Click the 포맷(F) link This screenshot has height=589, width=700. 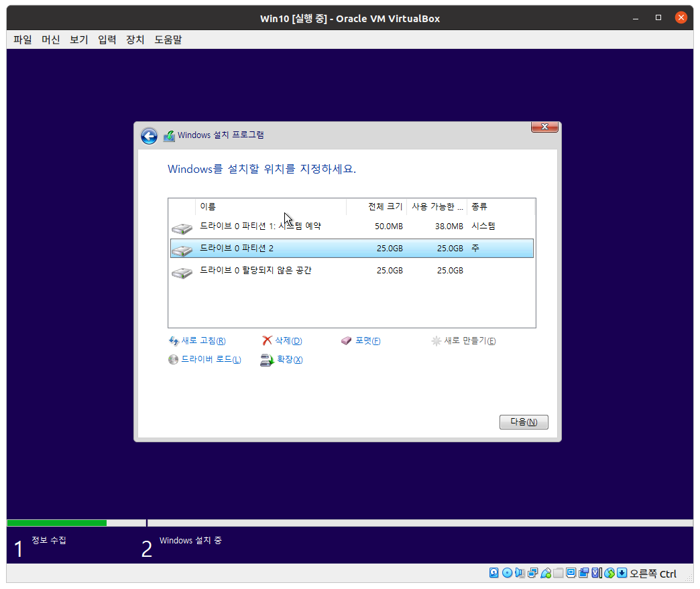pos(368,341)
